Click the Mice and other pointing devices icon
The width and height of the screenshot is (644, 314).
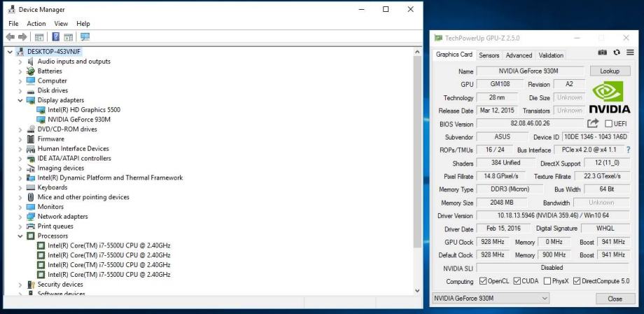tap(31, 197)
